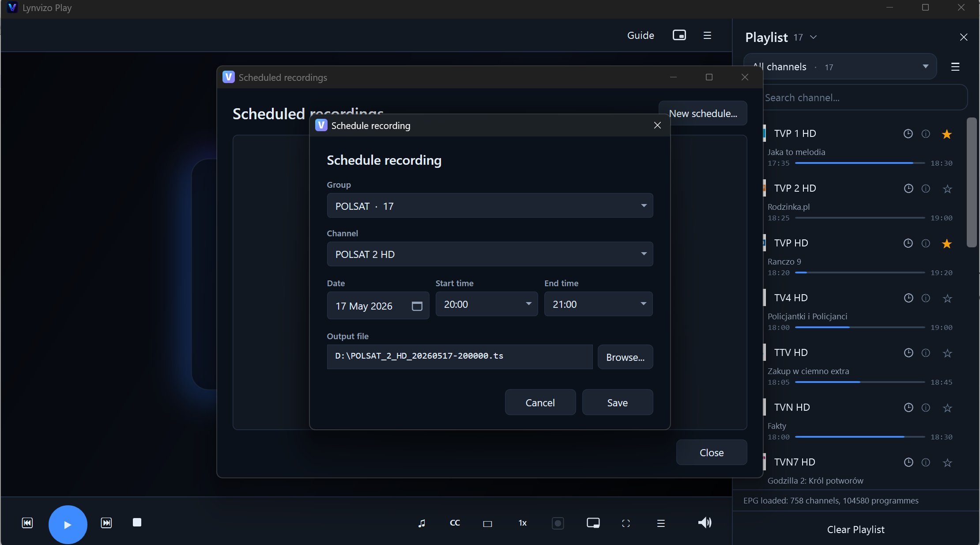Toggle closed captions CC icon
Screen dimensions: 980x545
tap(455, 523)
